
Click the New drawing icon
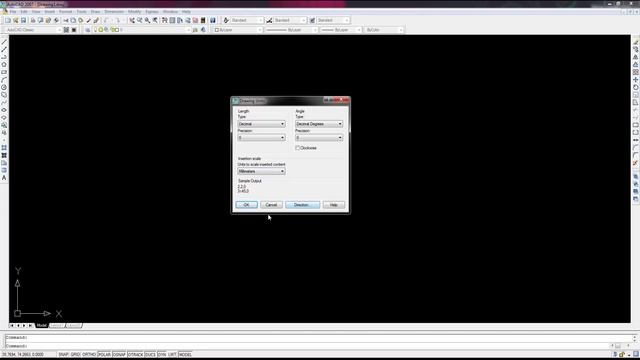pos(8,20)
